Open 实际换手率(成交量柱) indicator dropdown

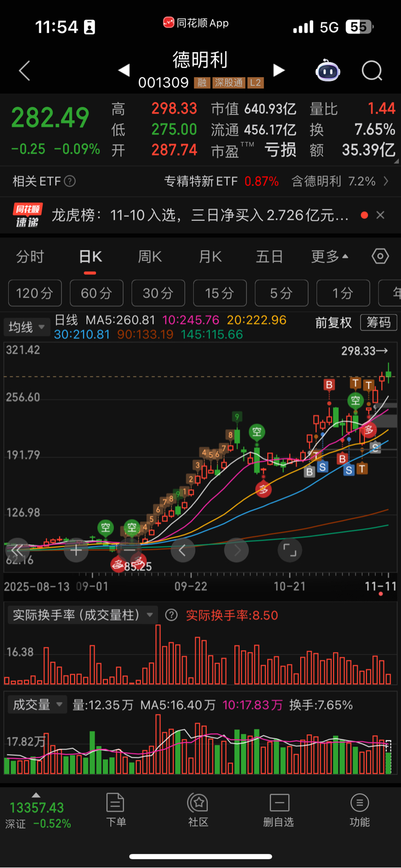pos(82,615)
